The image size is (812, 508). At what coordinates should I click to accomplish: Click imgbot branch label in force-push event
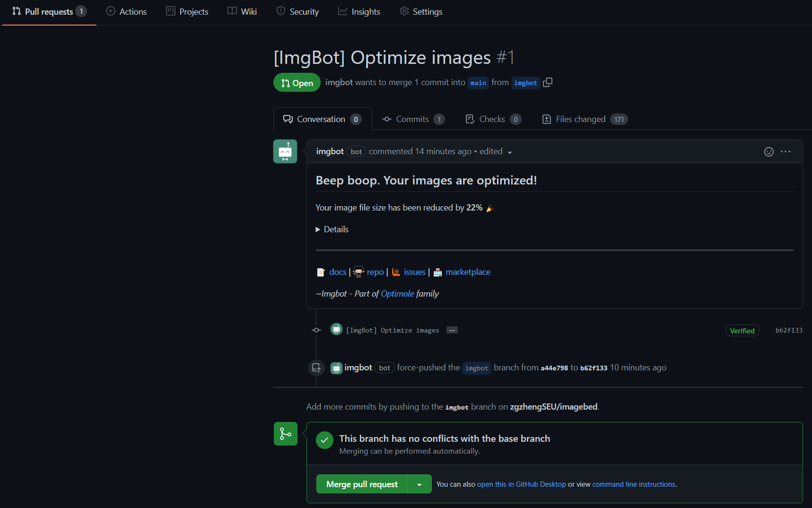pos(476,368)
